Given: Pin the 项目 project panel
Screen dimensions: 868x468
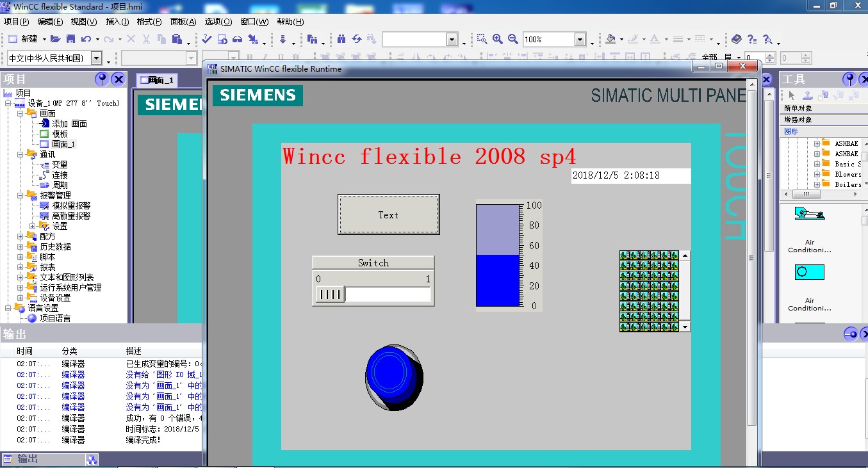Looking at the screenshot, I should pos(101,79).
